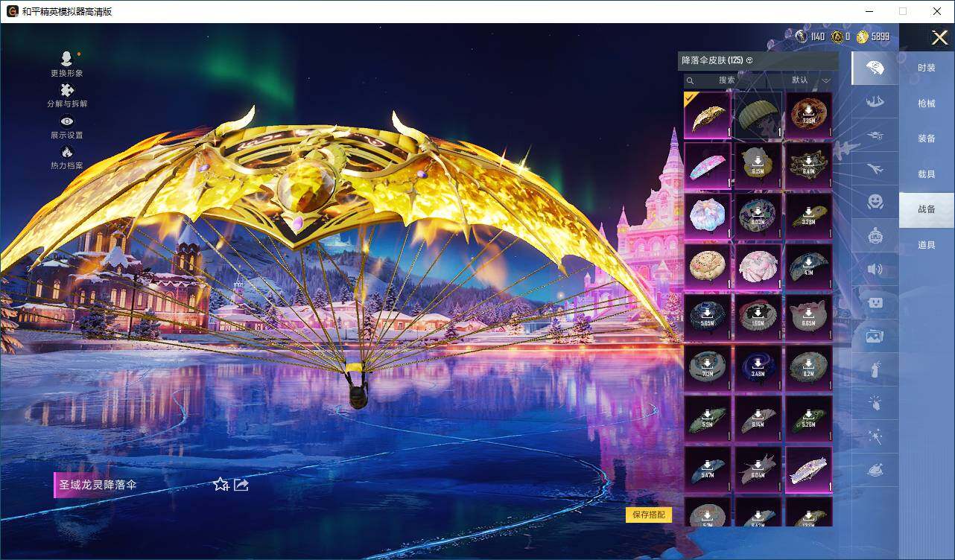The width and height of the screenshot is (955, 560).
Task: Close the inventory with the X icon
Action: coord(940,37)
